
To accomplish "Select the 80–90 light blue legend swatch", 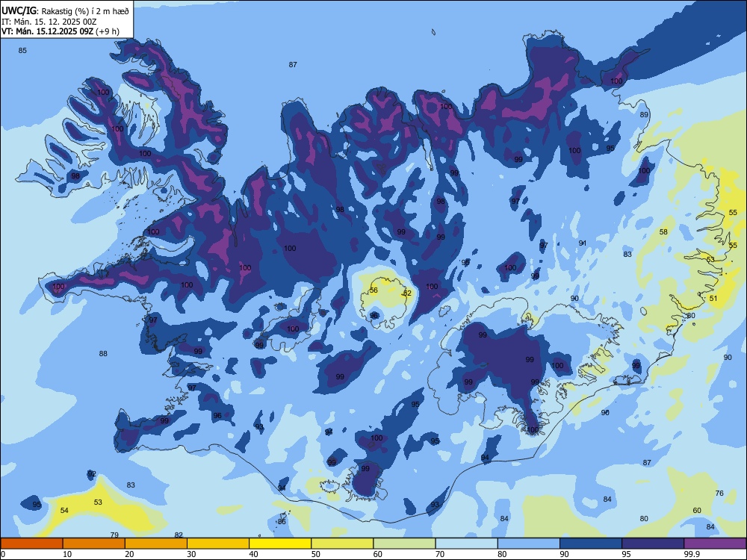I will point(529,544).
